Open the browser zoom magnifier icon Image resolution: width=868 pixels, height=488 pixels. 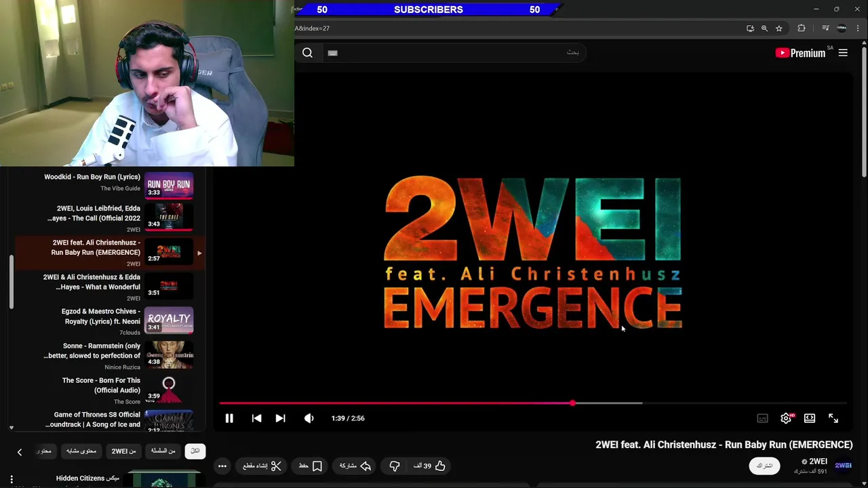pyautogui.click(x=764, y=28)
